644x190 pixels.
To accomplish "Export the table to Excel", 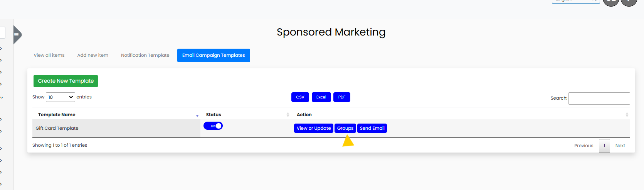I will pos(321,97).
